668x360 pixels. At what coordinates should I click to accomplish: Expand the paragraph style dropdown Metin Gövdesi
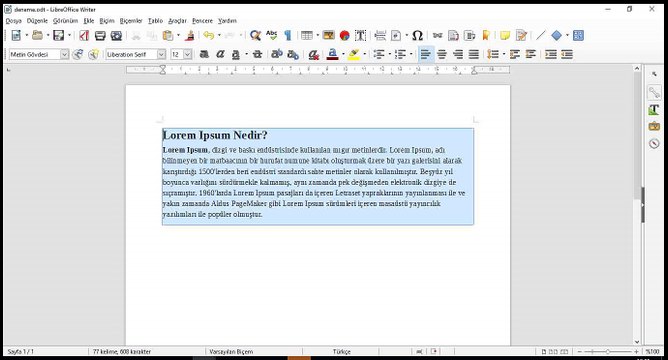64,54
